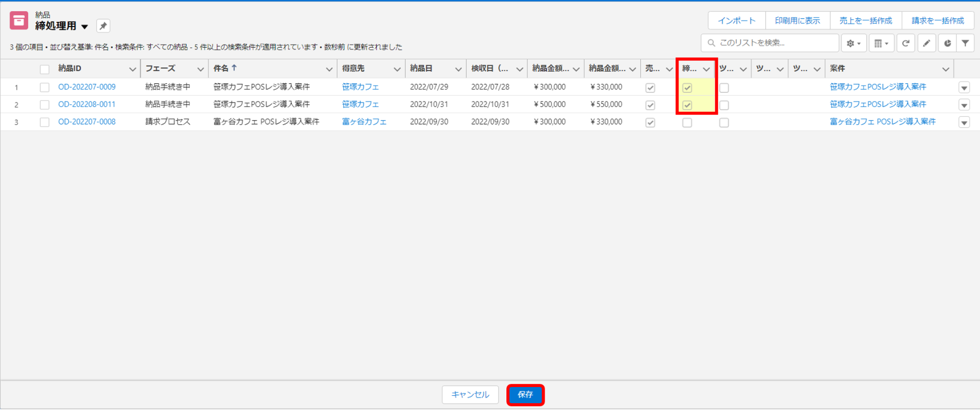The image size is (980, 413).
Task: Select row OD-202207-0008 checkbox
Action: click(x=45, y=122)
